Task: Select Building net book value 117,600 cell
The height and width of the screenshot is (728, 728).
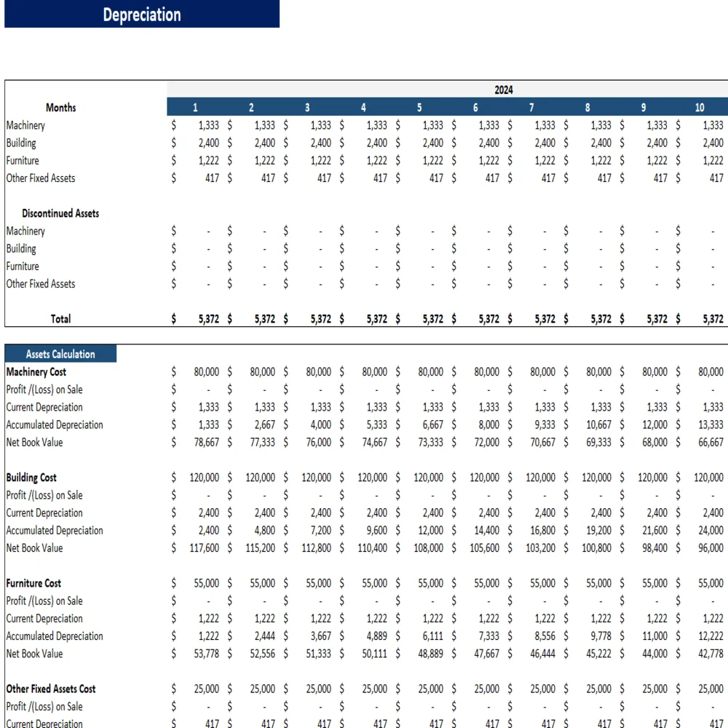Action: 204,548
